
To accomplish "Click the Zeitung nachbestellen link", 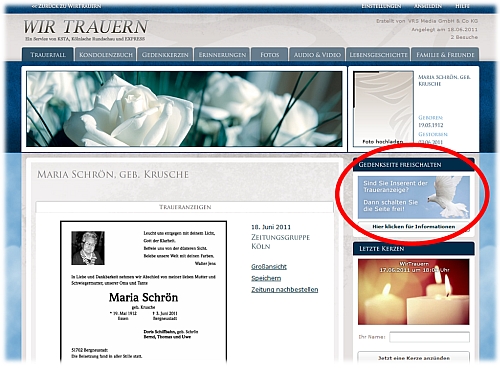I will click(x=284, y=289).
